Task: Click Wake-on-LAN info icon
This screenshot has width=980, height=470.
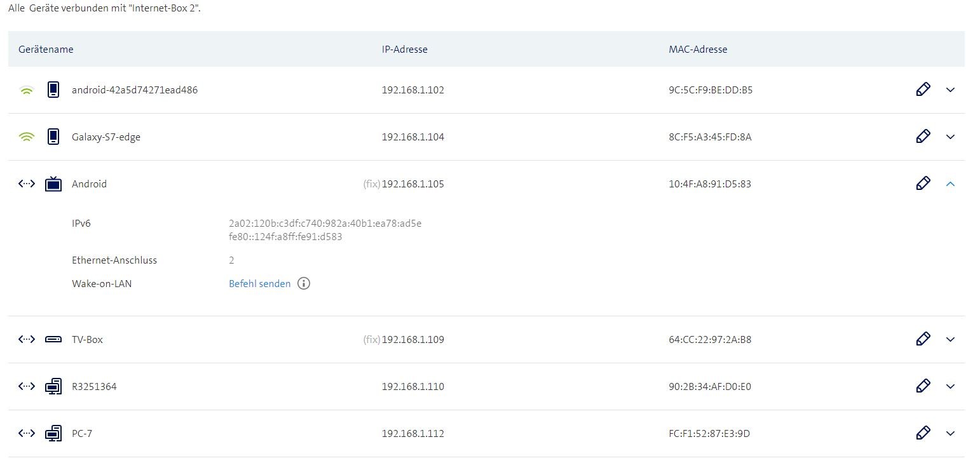Action: click(x=304, y=284)
